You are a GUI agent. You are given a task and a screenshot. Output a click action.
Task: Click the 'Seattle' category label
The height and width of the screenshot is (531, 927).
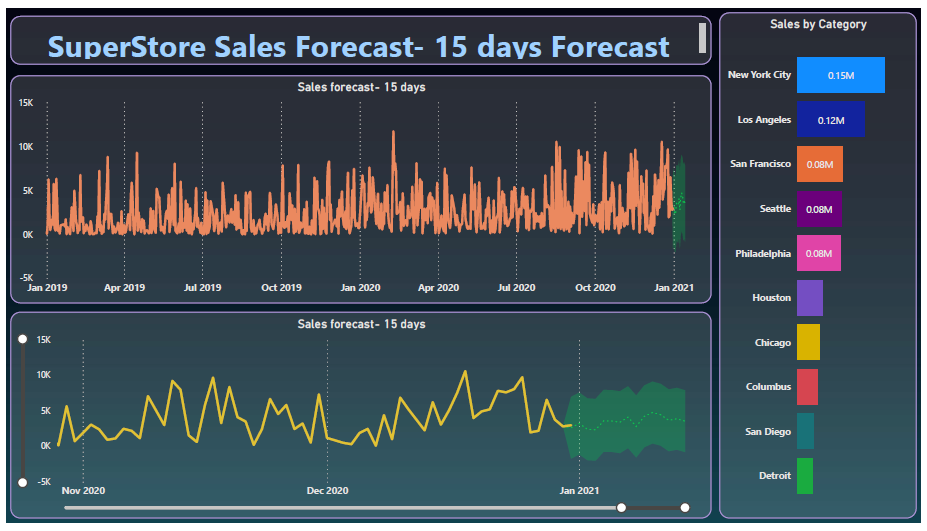[775, 209]
